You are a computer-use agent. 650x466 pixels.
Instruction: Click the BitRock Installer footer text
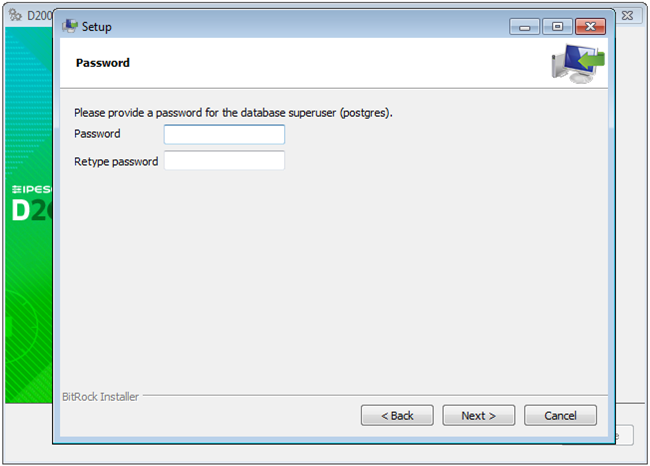tap(100, 396)
